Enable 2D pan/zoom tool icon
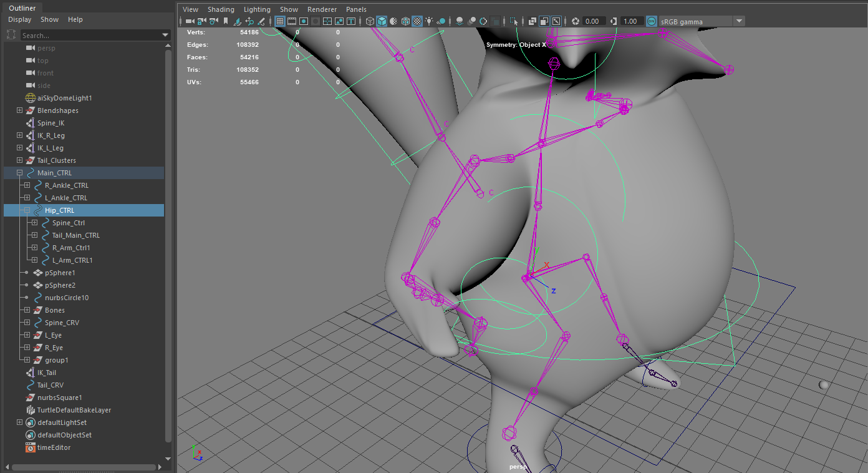The width and height of the screenshot is (868, 473). point(250,21)
